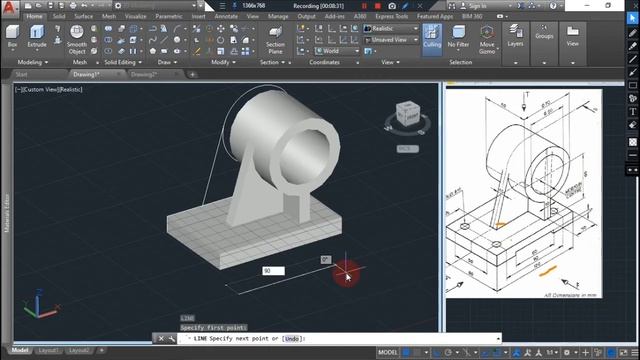Click the Undo option in command line
Image resolution: width=640 pixels, height=360 pixels.
tap(292, 338)
